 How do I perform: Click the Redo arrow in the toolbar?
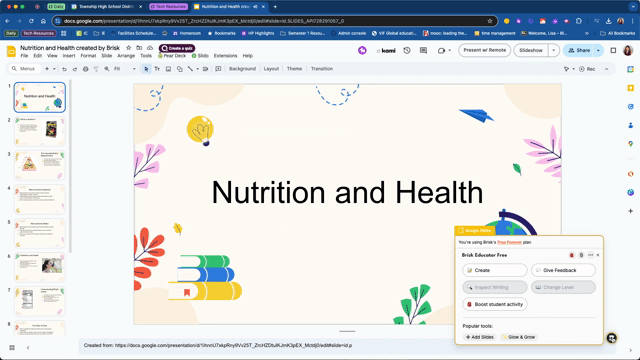pyautogui.click(x=75, y=69)
